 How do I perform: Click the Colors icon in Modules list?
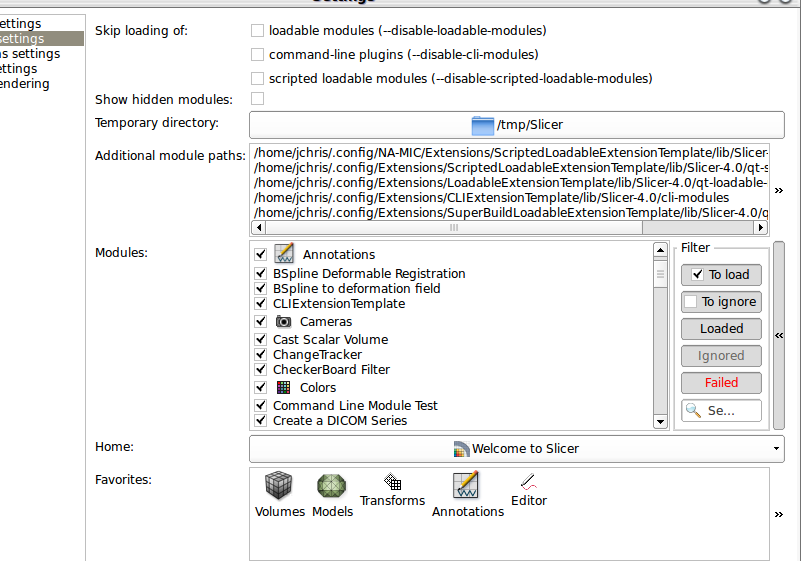tap(284, 387)
